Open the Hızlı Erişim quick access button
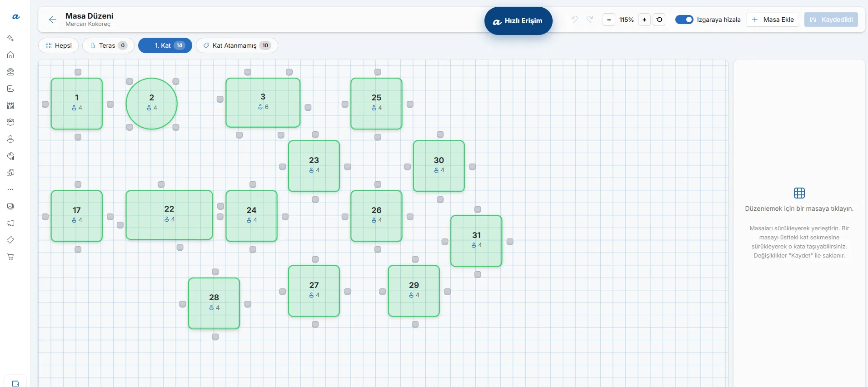Viewport: 868px width, 387px height. click(x=519, y=21)
